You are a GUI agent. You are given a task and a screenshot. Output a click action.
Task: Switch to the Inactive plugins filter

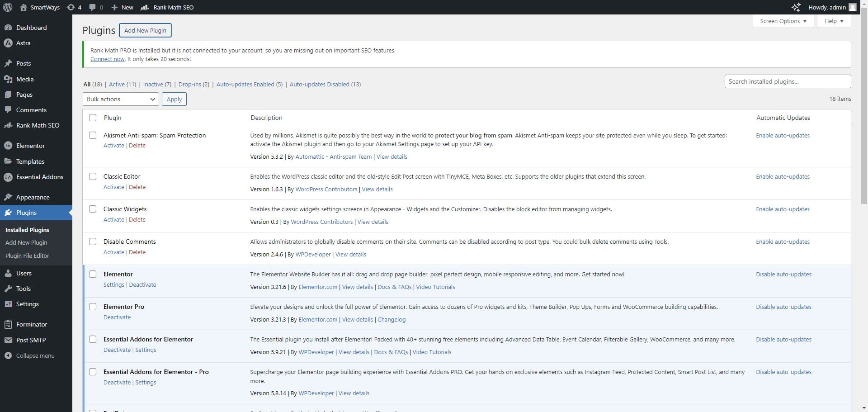click(154, 84)
